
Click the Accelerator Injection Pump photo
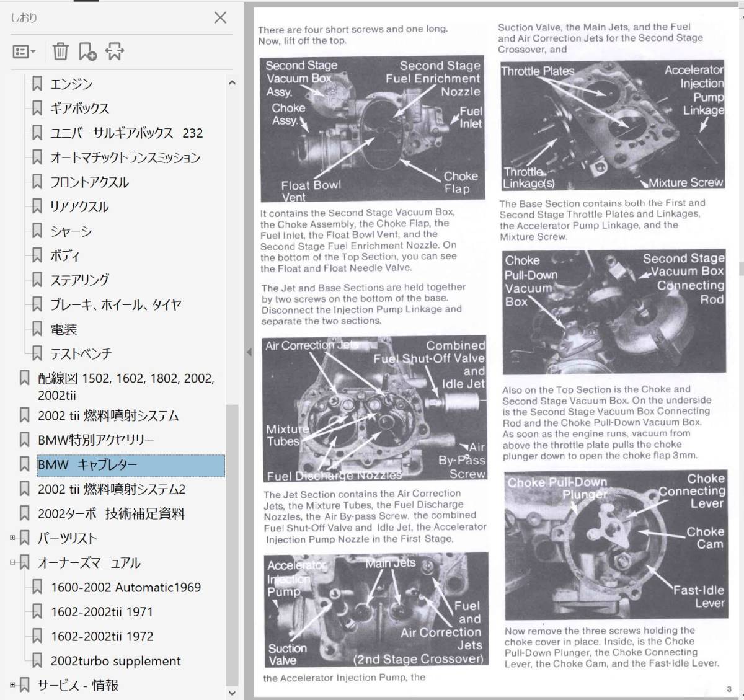376,611
